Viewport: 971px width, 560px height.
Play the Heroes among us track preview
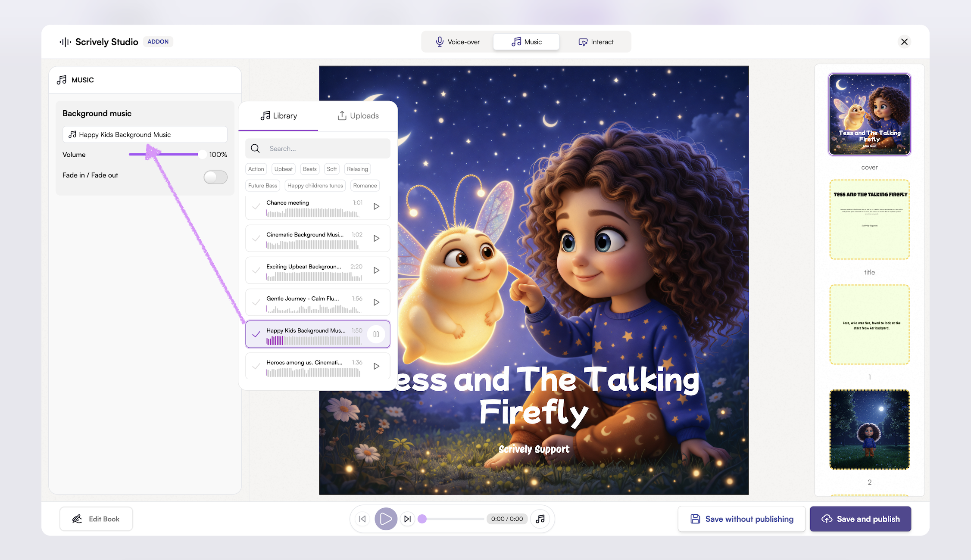[x=376, y=366]
